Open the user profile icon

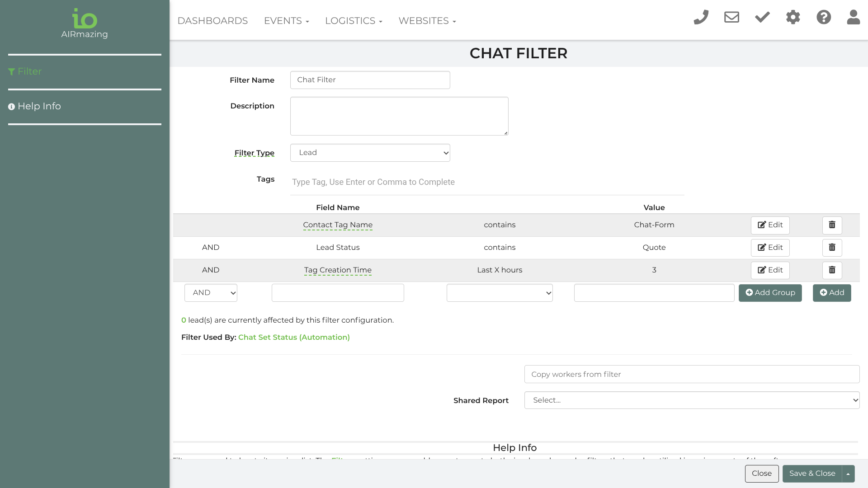click(854, 18)
